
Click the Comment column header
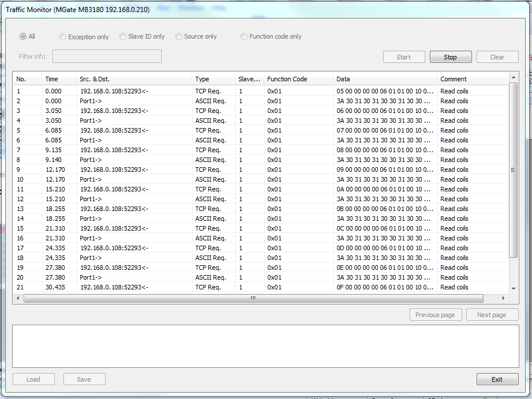click(x=473, y=79)
